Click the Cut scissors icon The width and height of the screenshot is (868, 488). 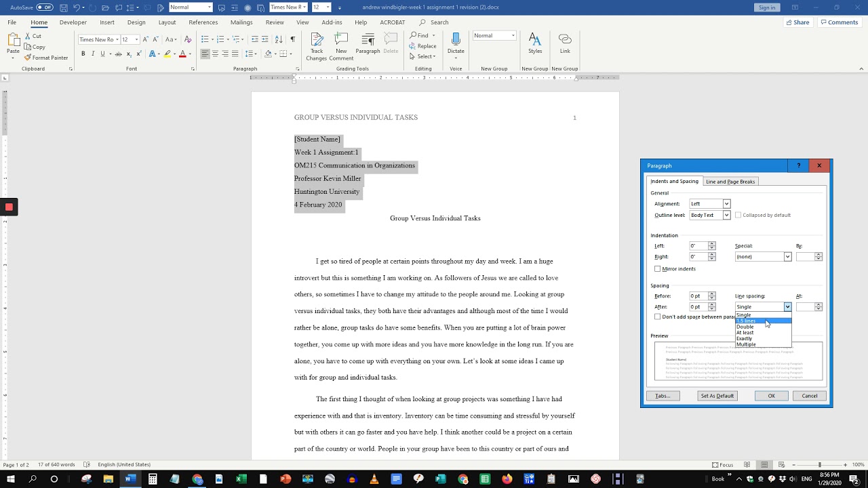tap(28, 36)
